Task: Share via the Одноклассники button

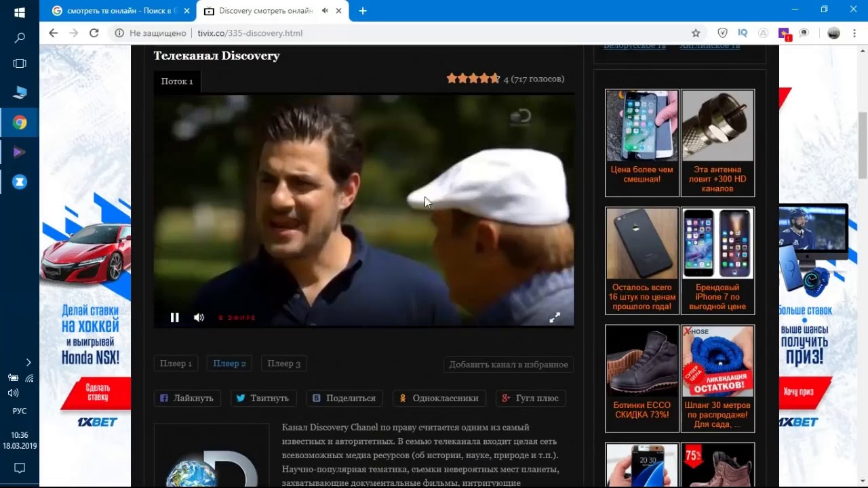Action: pyautogui.click(x=439, y=399)
